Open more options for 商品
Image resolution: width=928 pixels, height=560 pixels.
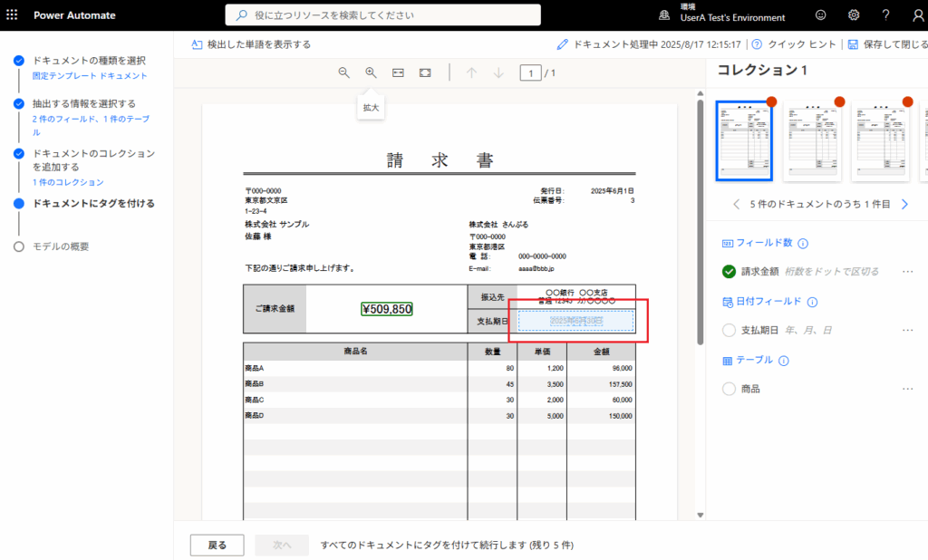(x=907, y=389)
